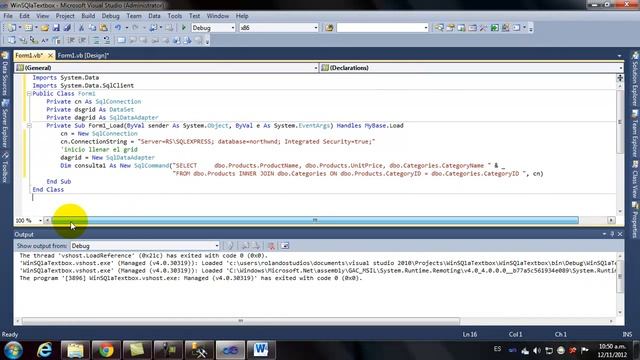640x360 pixels.
Task: Click the Comment out selected lines icon
Action: coord(95,40)
